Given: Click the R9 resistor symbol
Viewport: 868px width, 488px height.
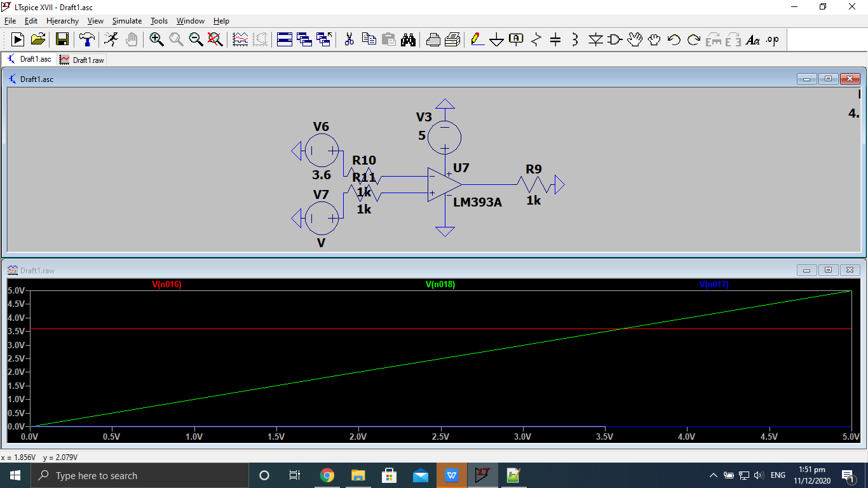Looking at the screenshot, I should point(534,185).
